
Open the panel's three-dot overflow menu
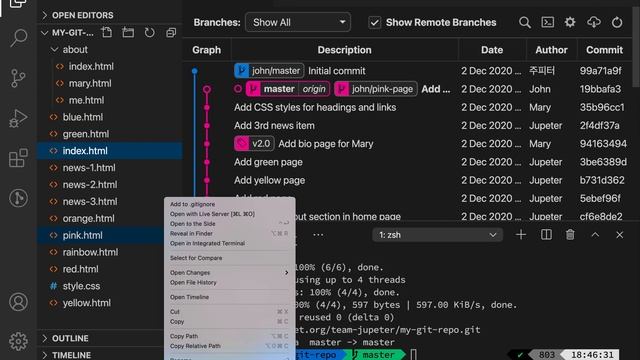(x=318, y=235)
